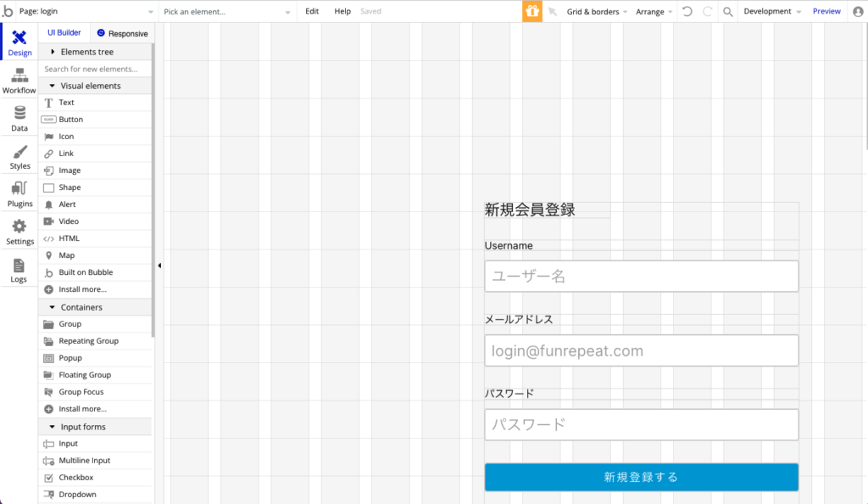This screenshot has height=504, width=868.
Task: Click Install more under Containers
Action: [x=95, y=409]
